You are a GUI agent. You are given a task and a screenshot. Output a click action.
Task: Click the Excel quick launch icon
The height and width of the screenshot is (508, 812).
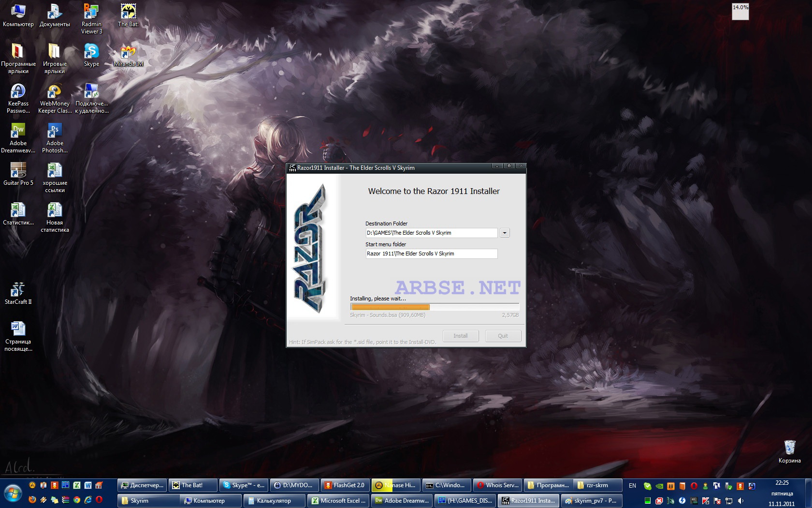77,485
